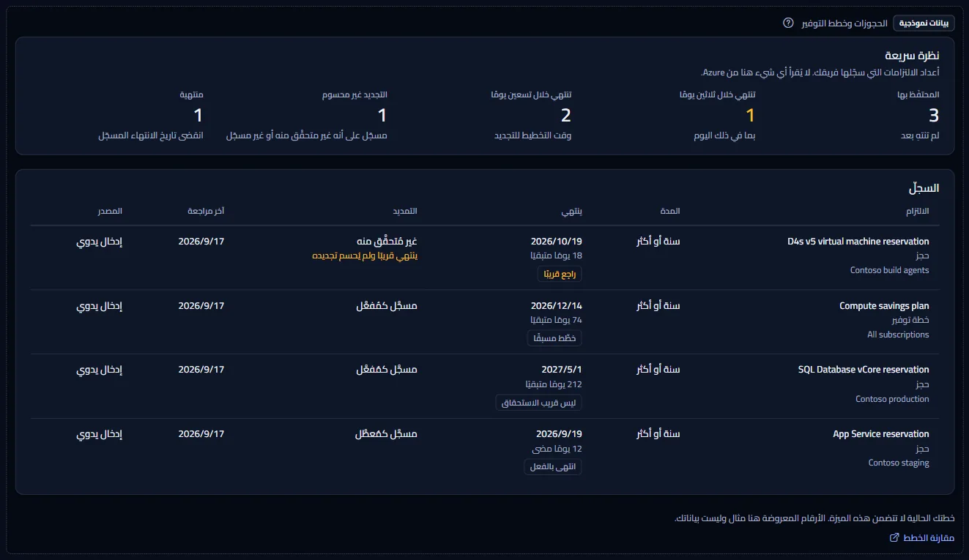Click the 'انتهى بالفعل' status badge

point(553,467)
